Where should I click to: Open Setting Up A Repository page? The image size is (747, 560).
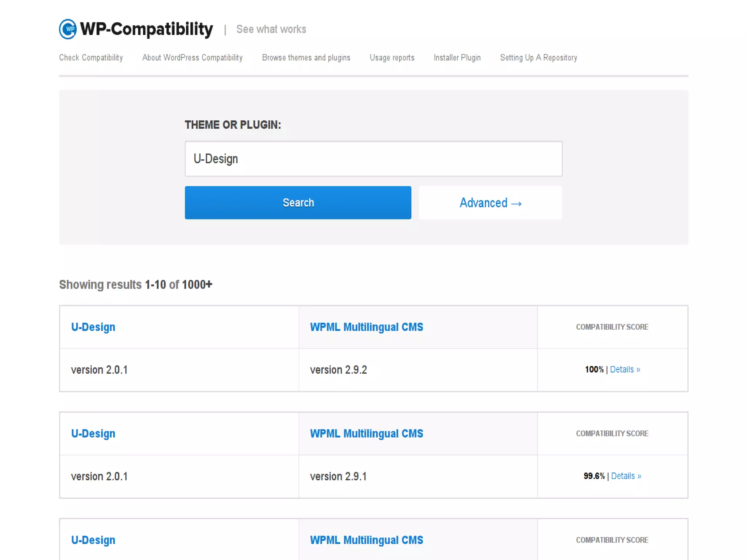(538, 58)
